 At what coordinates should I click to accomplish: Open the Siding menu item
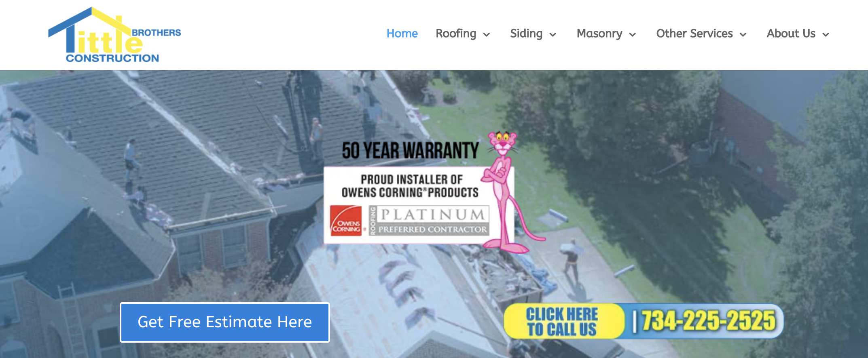pos(526,34)
